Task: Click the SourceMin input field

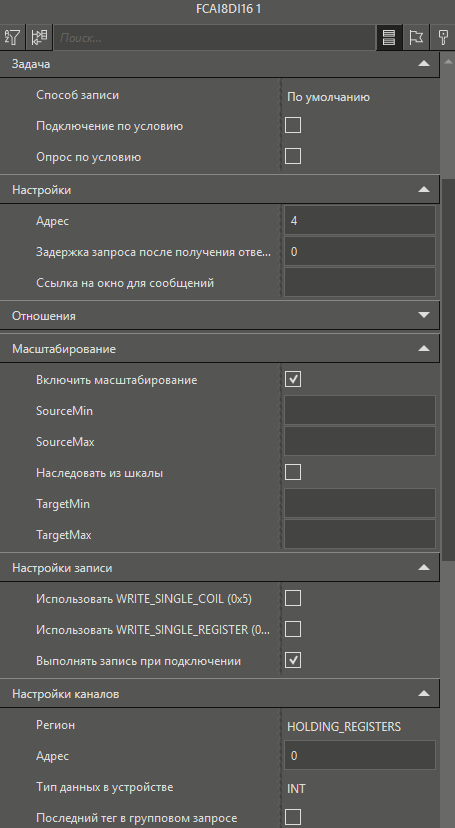Action: (360, 410)
